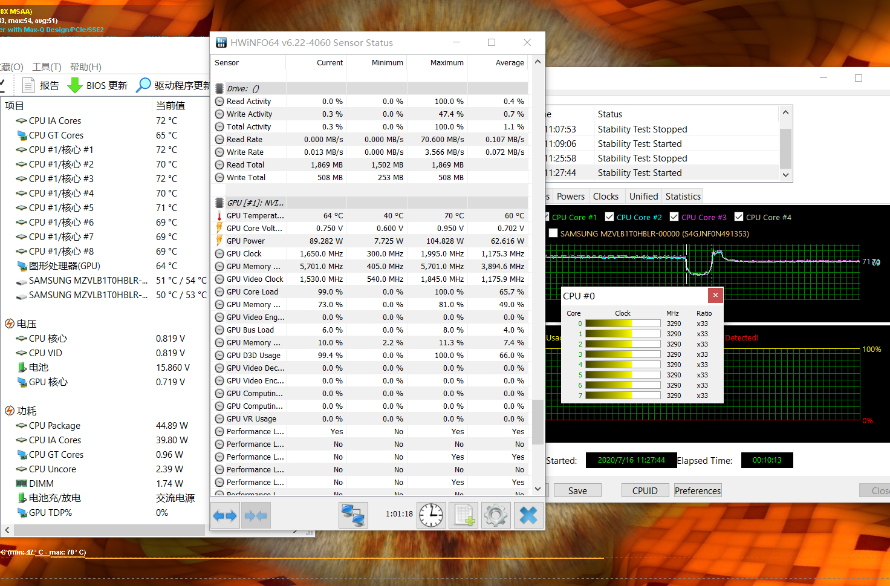Click the stability log scroll up arrow
890x586 pixels.
[x=786, y=112]
